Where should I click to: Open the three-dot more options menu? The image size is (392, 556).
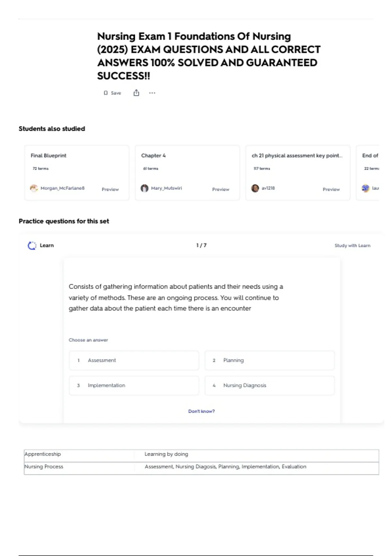152,93
